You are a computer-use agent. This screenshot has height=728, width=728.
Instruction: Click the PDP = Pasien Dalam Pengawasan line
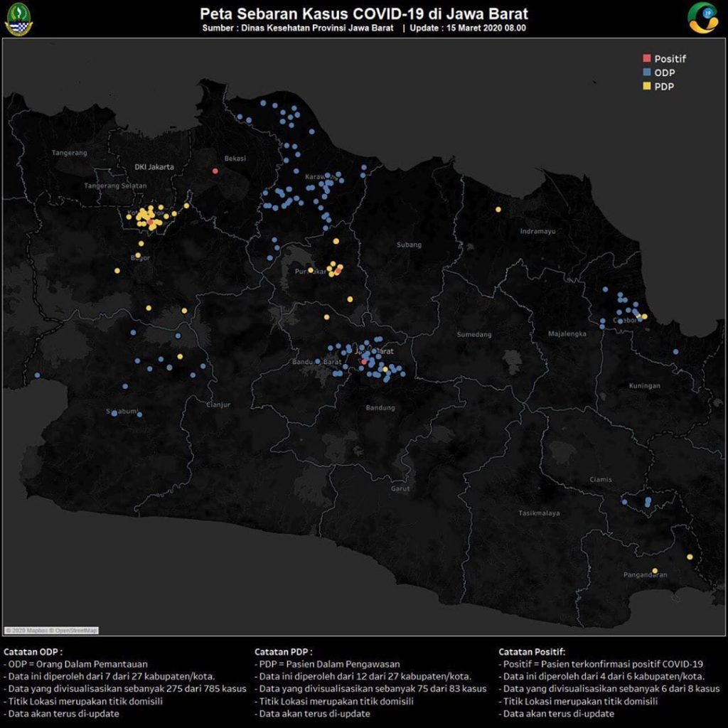pos(327,665)
